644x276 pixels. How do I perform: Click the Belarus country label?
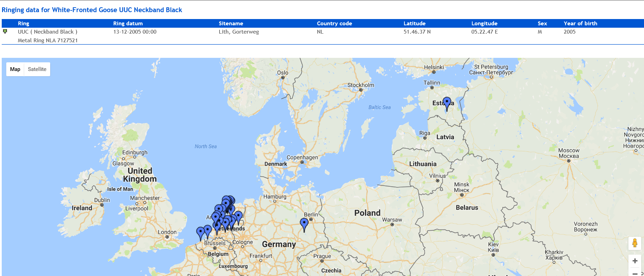point(467,208)
